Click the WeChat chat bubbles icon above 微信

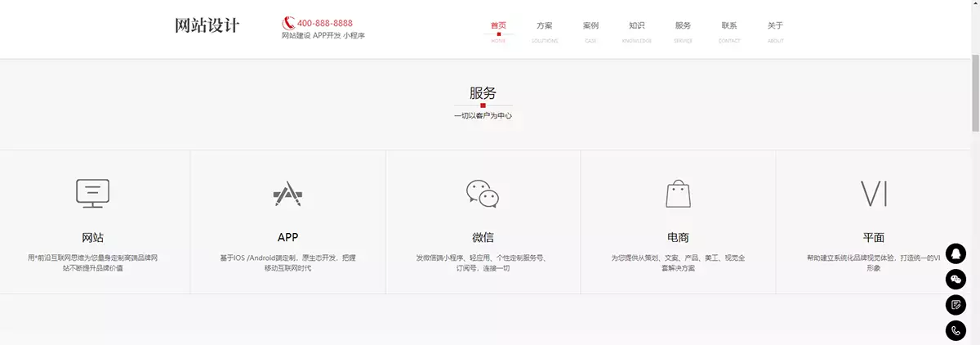coord(483,194)
